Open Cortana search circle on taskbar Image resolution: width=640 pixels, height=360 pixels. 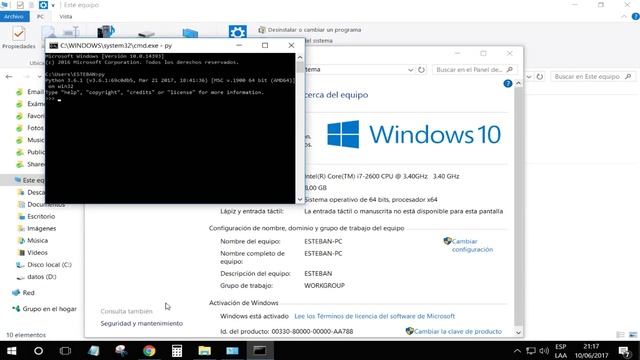38,351
